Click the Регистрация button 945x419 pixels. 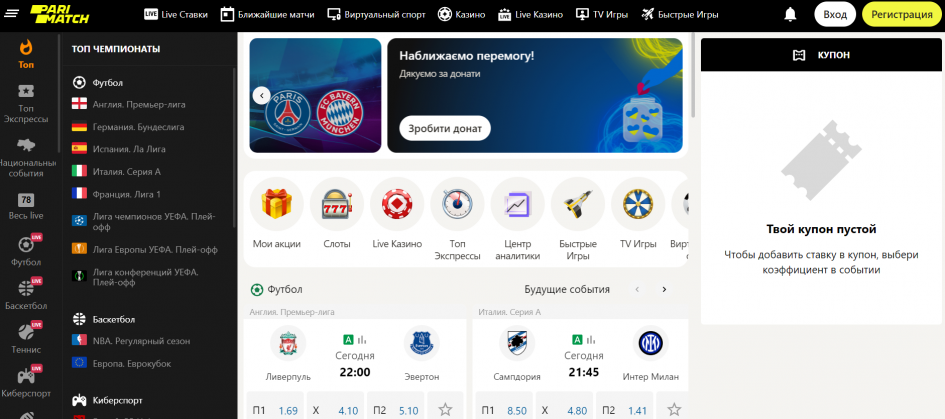click(902, 14)
